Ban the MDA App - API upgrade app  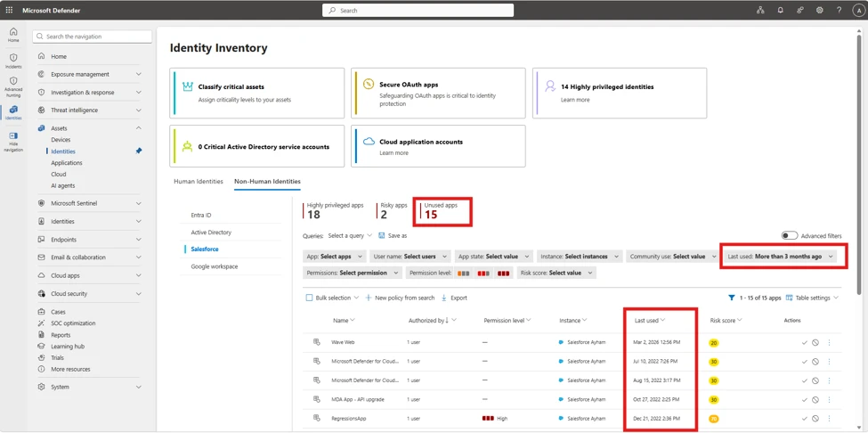click(x=815, y=399)
